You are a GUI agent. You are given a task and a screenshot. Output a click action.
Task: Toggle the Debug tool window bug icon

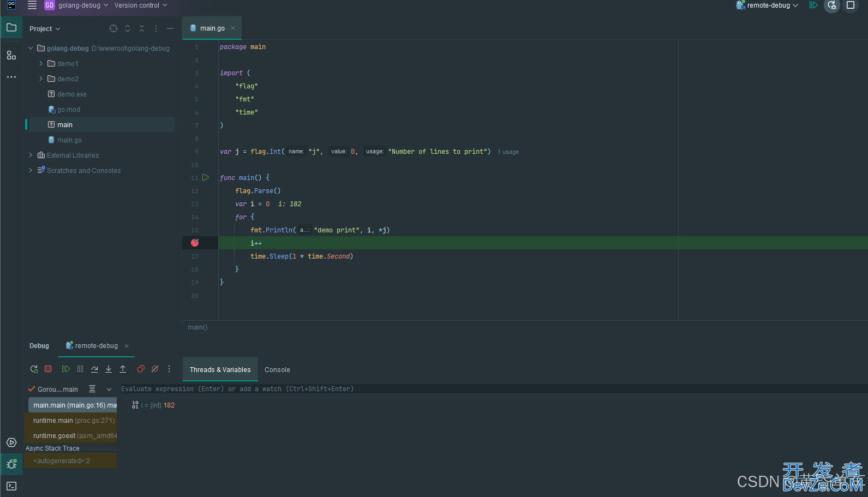tap(11, 464)
